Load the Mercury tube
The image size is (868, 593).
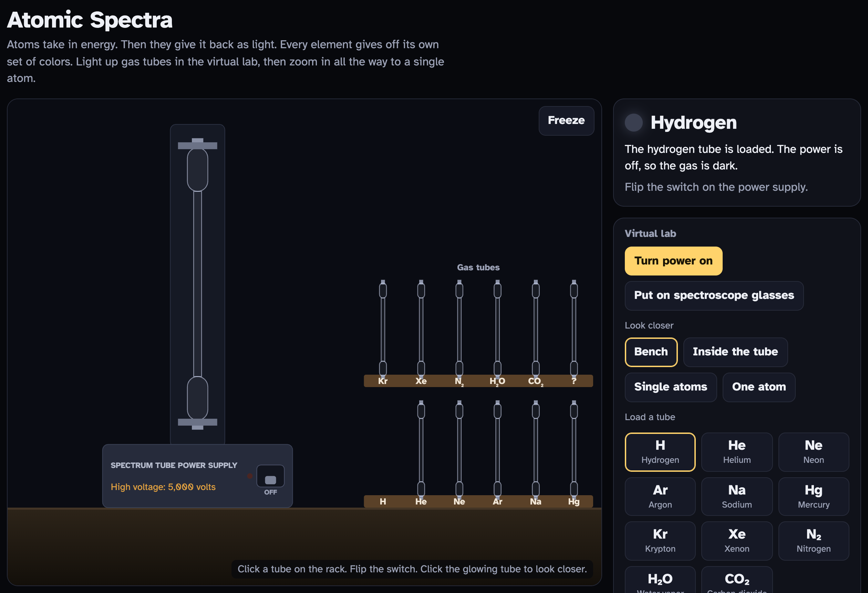coord(814,496)
